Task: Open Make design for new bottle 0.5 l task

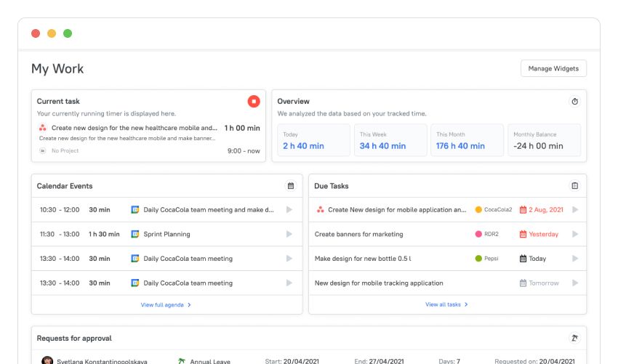Action: 363,259
